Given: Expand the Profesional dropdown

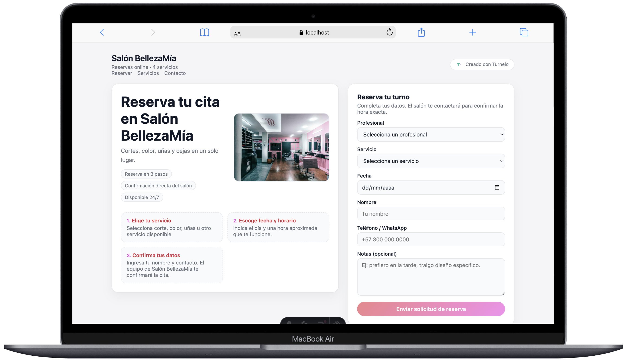Looking at the screenshot, I should pyautogui.click(x=430, y=134).
